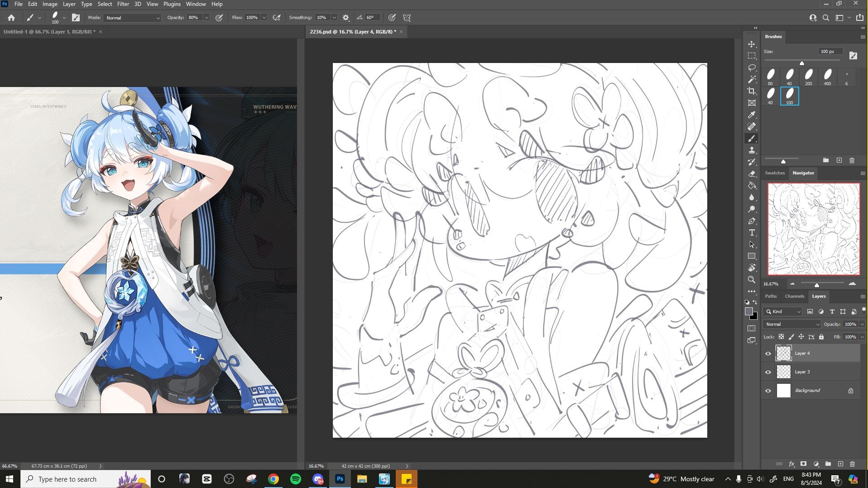This screenshot has height=488, width=868.
Task: Open layer style fx menu
Action: point(791,464)
